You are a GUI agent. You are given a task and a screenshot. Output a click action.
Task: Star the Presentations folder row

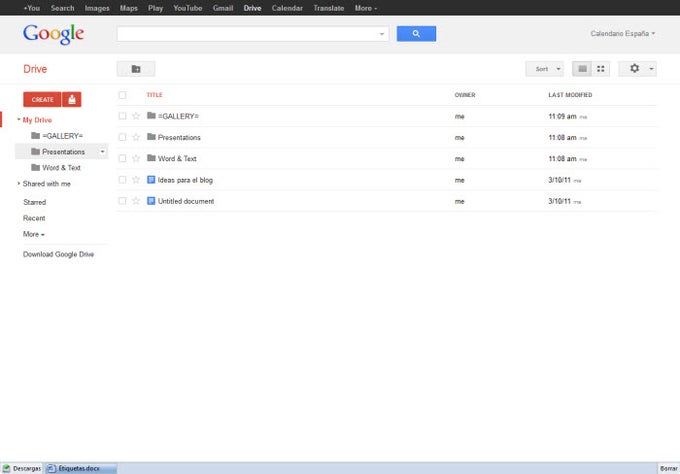(136, 137)
